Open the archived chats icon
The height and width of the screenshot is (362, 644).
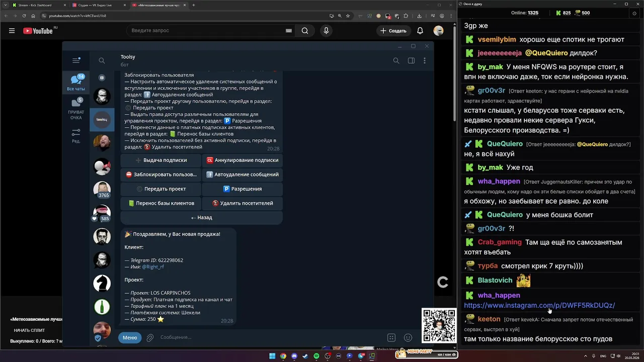pyautogui.click(x=102, y=78)
